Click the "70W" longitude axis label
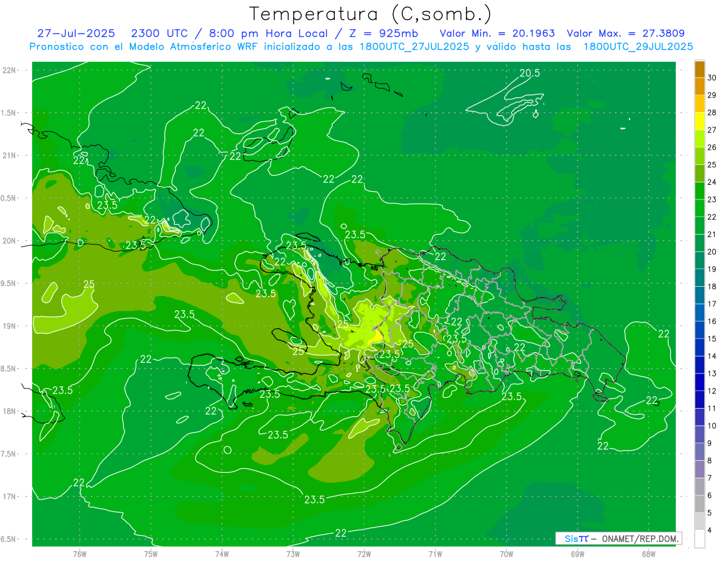Viewport: 728px width, 562px height. [507, 554]
